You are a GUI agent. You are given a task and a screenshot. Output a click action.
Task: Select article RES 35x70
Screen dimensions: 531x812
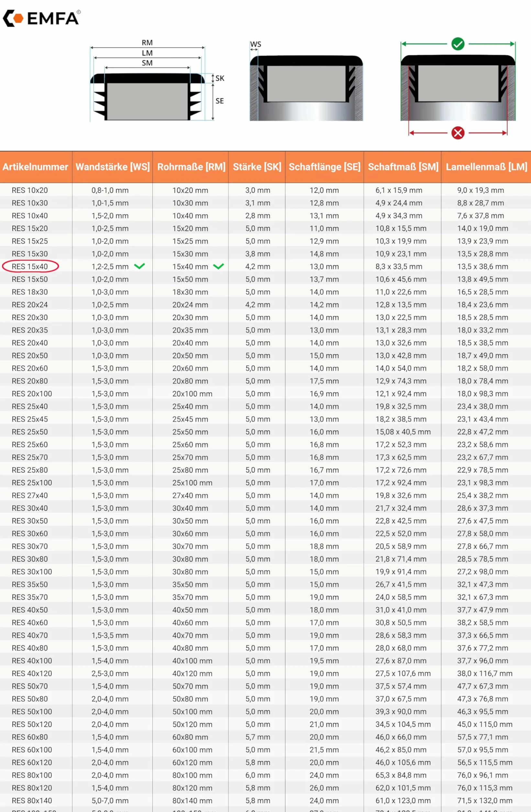pyautogui.click(x=30, y=597)
